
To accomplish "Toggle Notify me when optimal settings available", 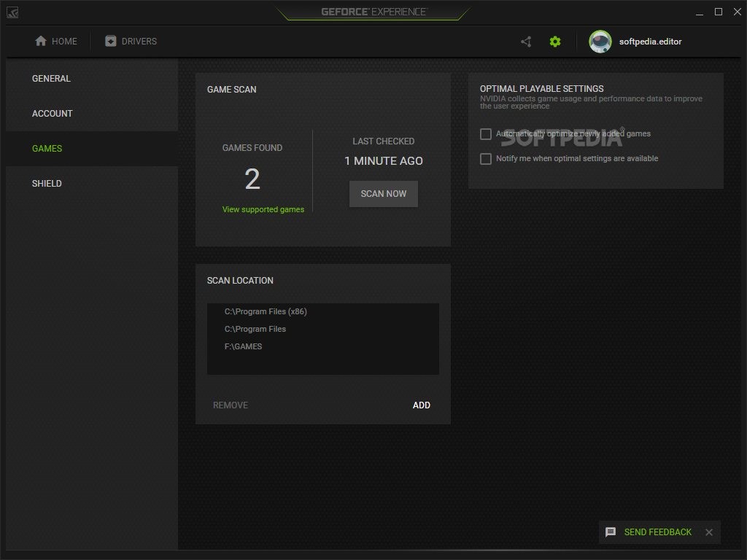I will pos(485,158).
